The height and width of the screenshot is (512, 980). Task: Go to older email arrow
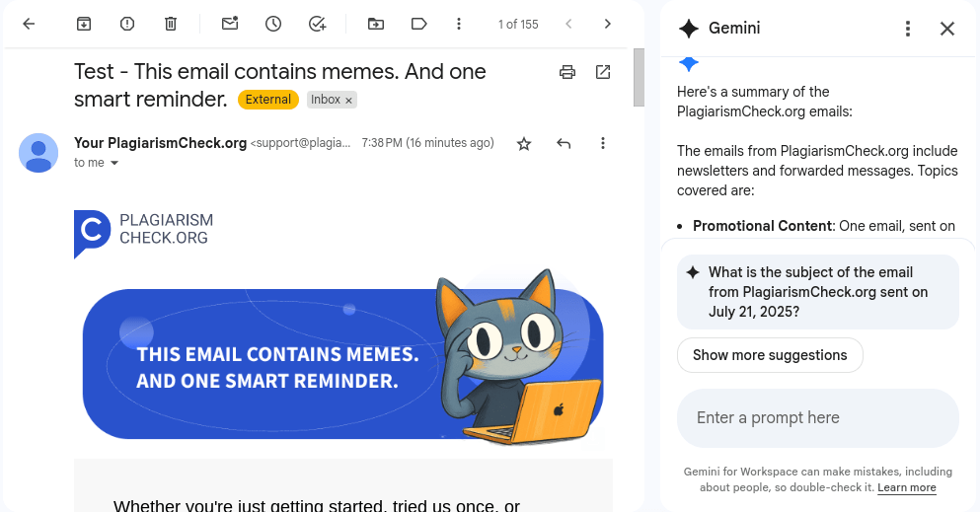tap(608, 24)
